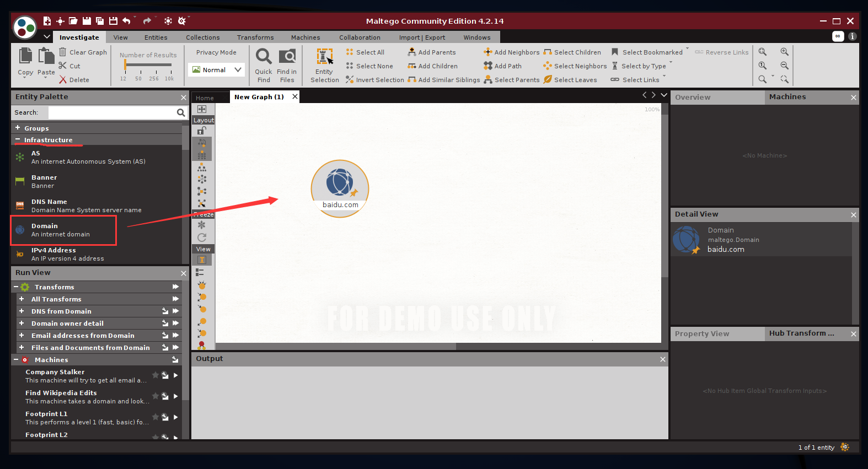The width and height of the screenshot is (868, 469).
Task: Click the snowflake Freeze layout icon
Action: click(202, 225)
